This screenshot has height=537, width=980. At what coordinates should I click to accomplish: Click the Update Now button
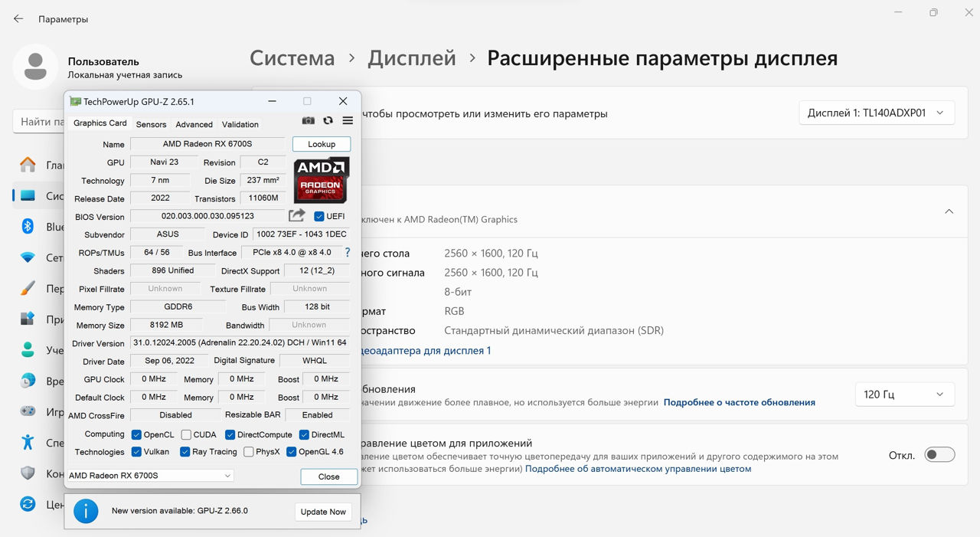(323, 512)
